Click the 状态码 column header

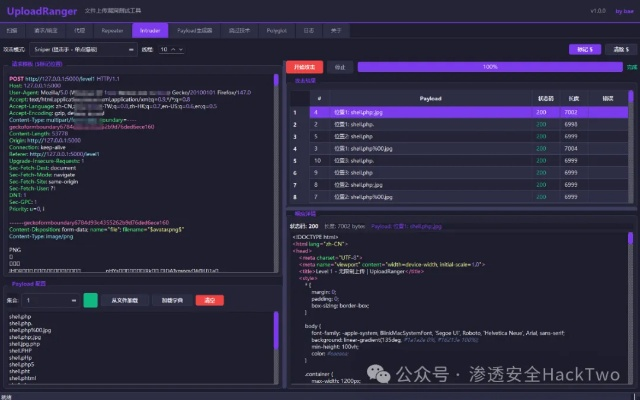tap(546, 99)
